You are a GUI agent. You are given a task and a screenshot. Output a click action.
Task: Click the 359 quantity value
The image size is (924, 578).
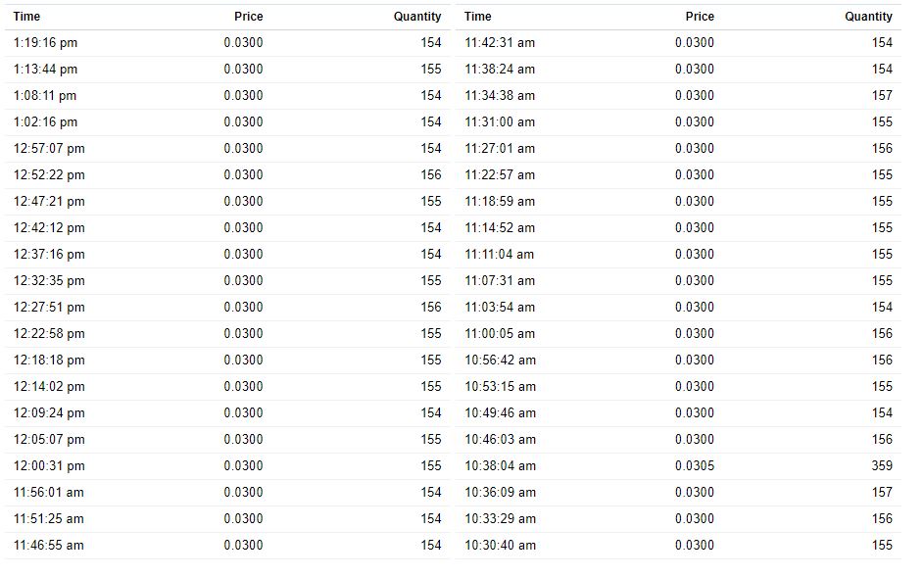(882, 466)
